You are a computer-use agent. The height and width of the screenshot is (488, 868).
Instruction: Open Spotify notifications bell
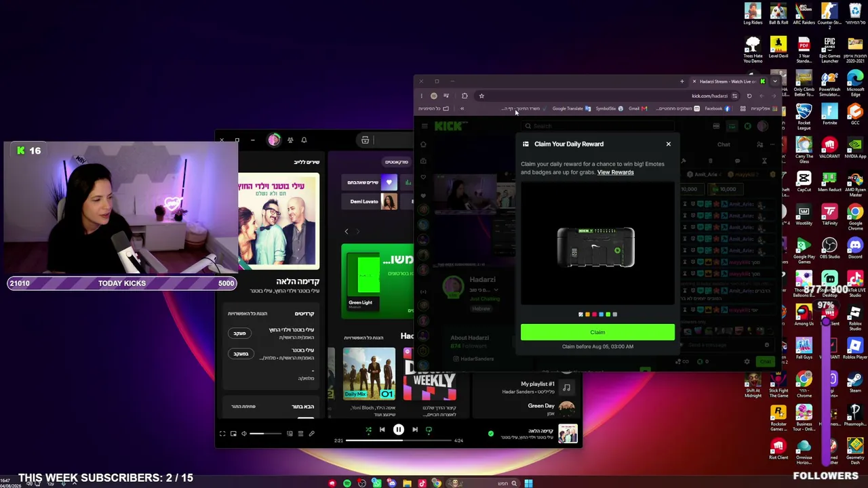coord(304,140)
